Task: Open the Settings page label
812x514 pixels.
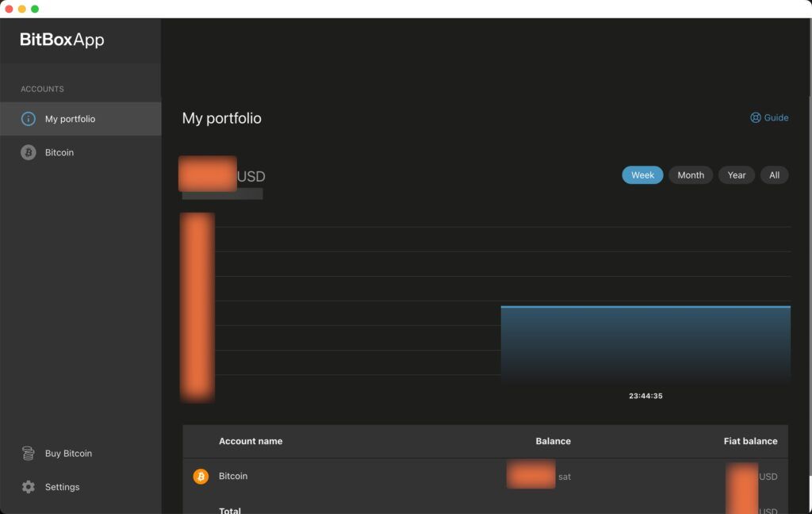Action: click(62, 487)
